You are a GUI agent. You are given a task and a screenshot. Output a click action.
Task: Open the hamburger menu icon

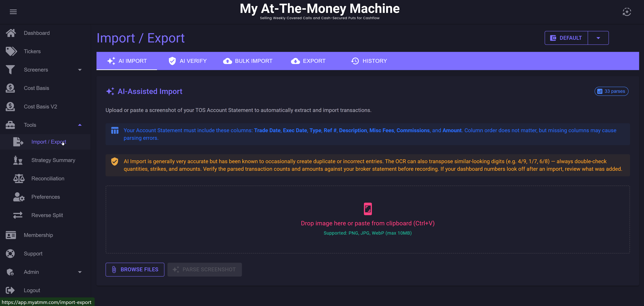point(13,12)
